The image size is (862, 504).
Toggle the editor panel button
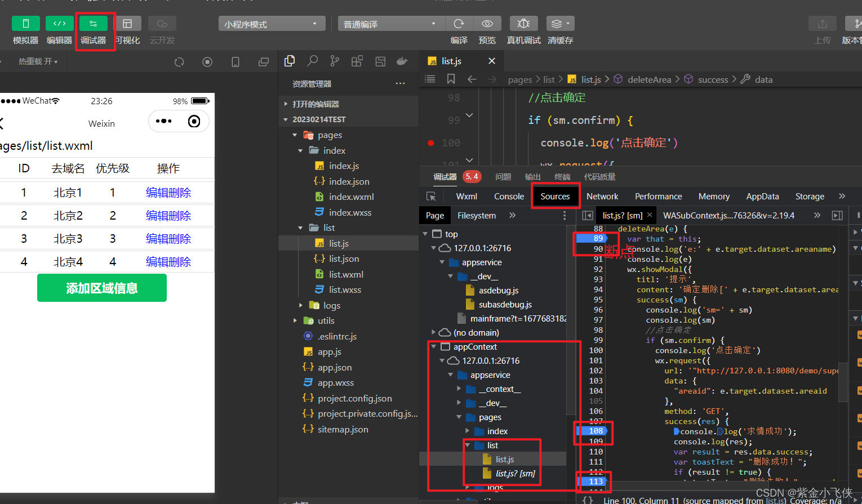coord(59,24)
